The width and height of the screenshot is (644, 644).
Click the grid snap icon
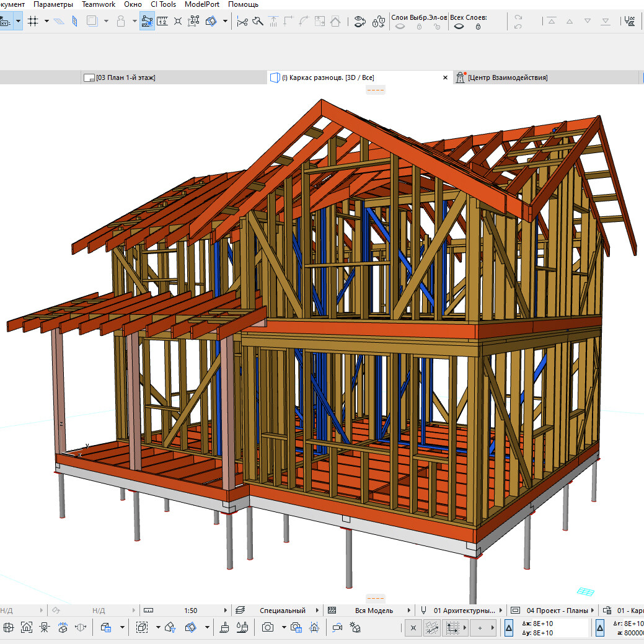(33, 22)
